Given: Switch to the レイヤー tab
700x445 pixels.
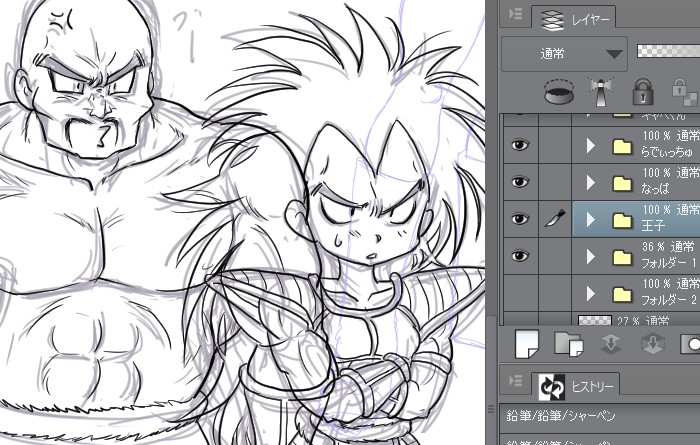Looking at the screenshot, I should click(x=573, y=20).
